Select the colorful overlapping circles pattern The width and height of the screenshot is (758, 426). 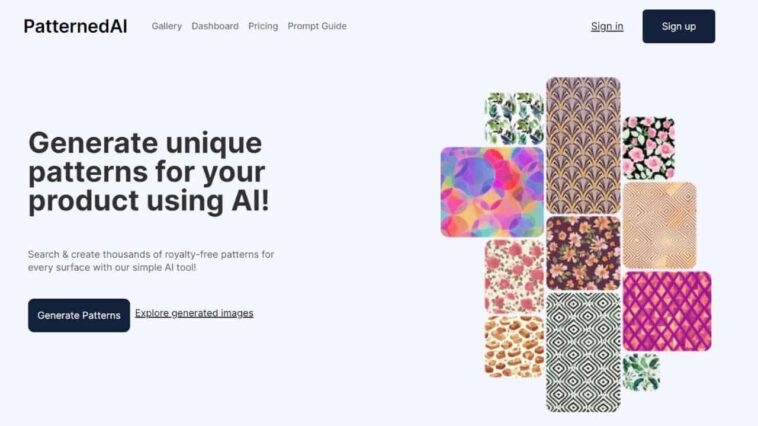pos(492,192)
